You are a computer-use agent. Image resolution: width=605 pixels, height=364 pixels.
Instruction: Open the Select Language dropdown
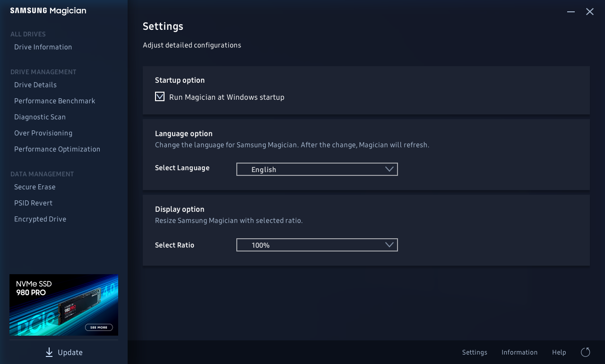317,169
